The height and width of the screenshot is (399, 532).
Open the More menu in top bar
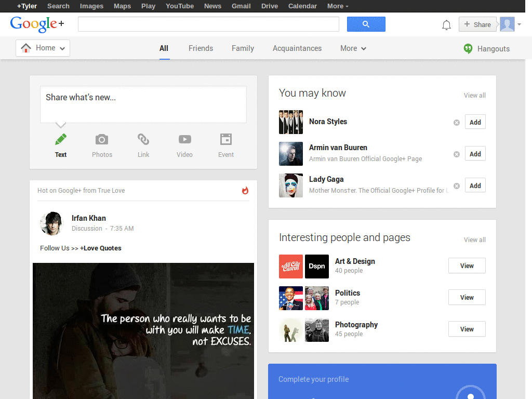[x=338, y=6]
